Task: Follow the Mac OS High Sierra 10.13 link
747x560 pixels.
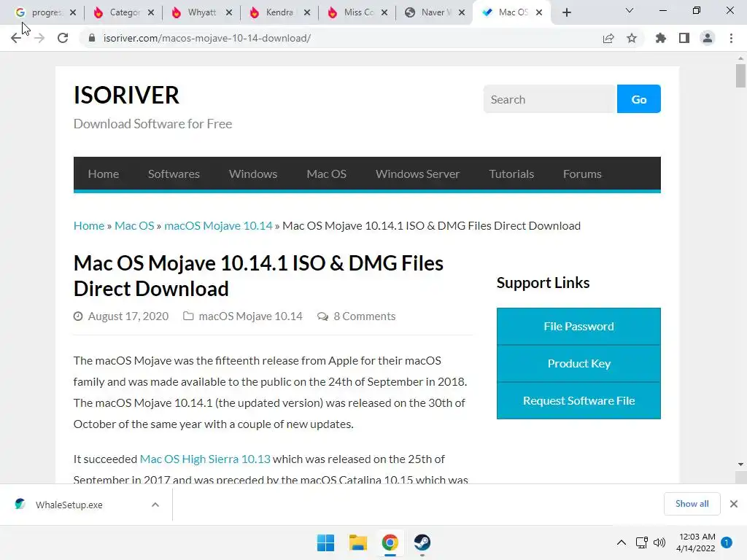Action: [205, 459]
